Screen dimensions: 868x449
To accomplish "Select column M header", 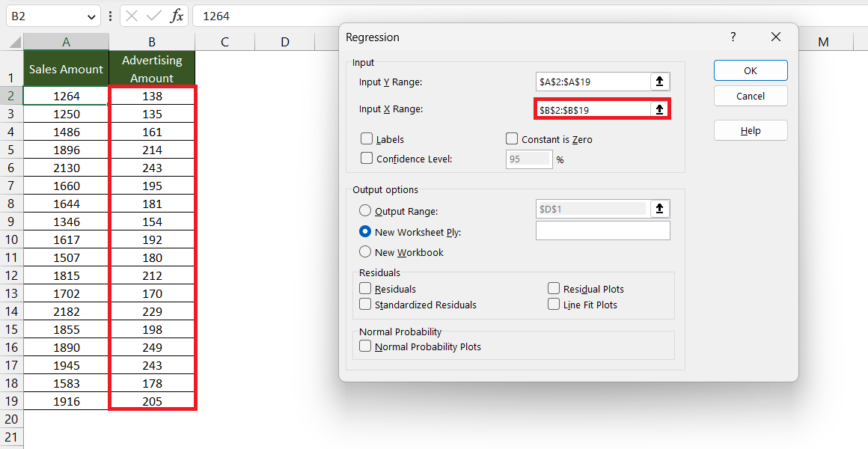I will [824, 41].
